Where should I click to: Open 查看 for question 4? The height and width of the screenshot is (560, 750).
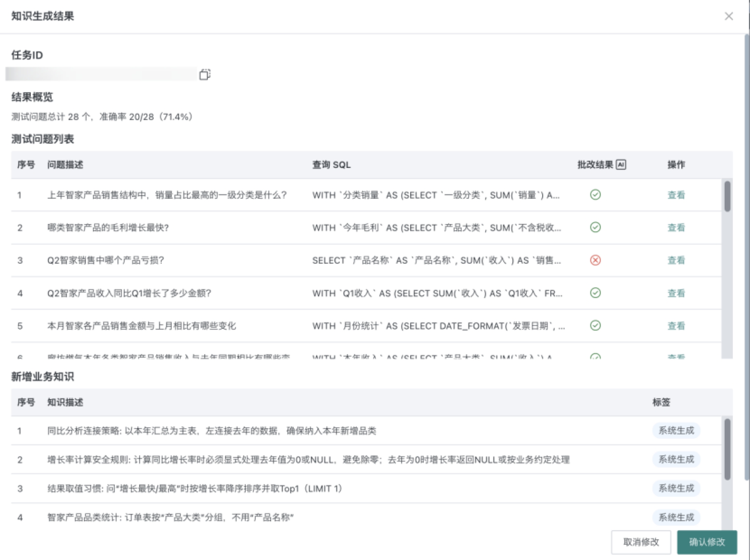[x=676, y=293]
